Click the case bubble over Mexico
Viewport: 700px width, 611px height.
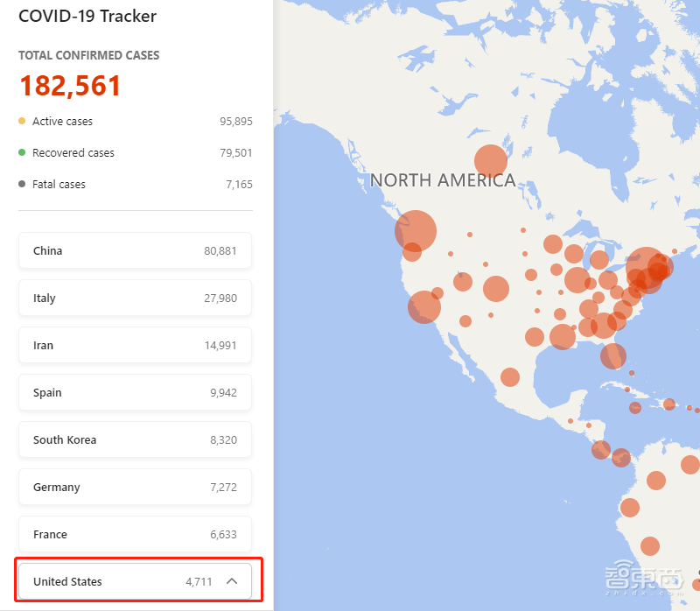pos(510,377)
